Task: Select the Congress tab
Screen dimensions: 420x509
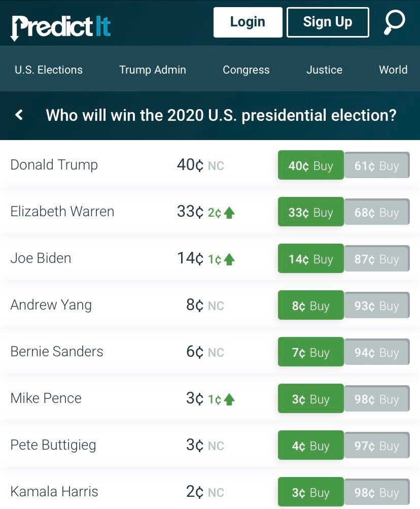Action: point(246,70)
